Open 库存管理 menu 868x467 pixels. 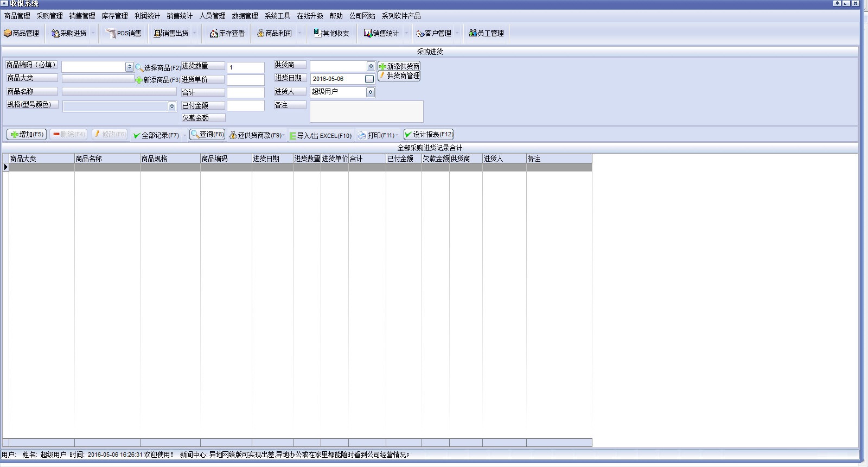[115, 16]
